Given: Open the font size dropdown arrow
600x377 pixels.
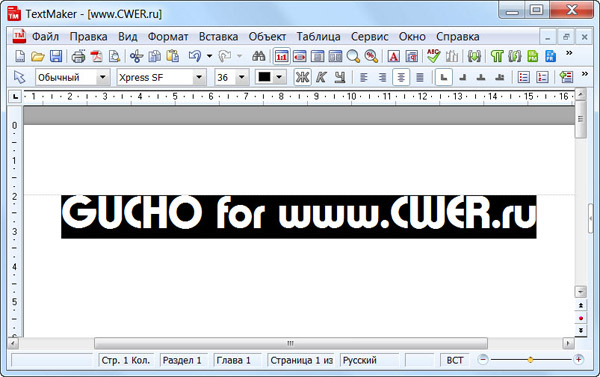Looking at the screenshot, I should coord(242,77).
